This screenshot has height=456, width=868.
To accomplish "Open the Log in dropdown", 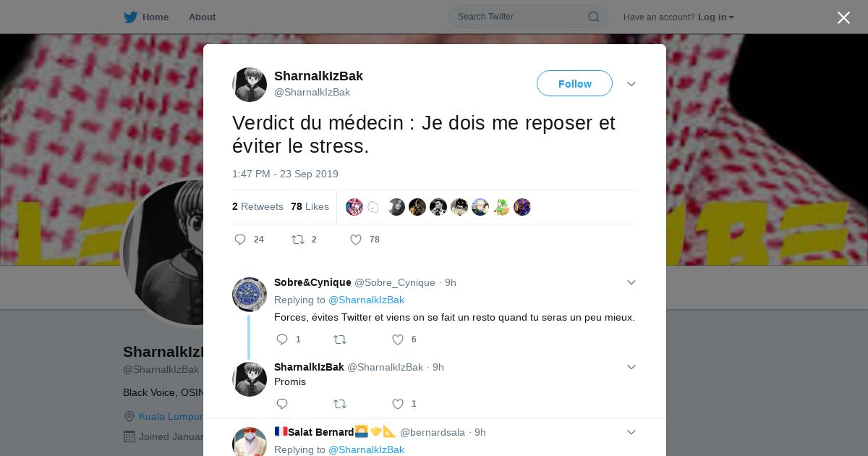I will [x=716, y=17].
